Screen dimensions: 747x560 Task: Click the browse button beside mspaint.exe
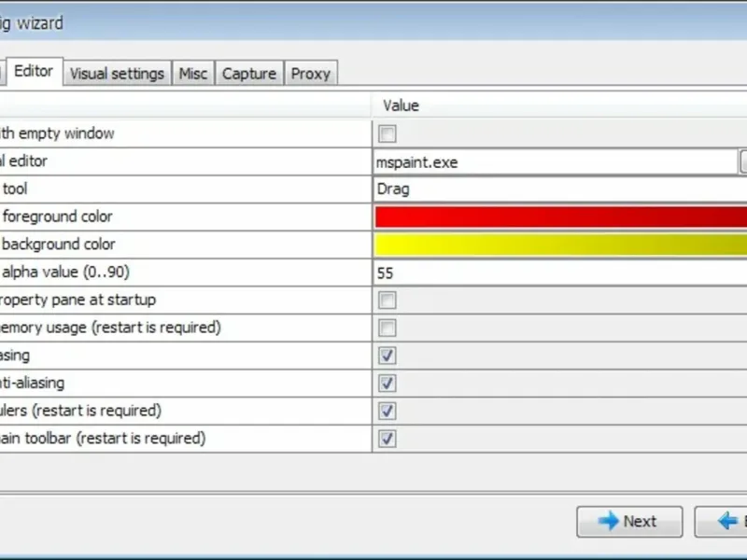pyautogui.click(x=743, y=162)
